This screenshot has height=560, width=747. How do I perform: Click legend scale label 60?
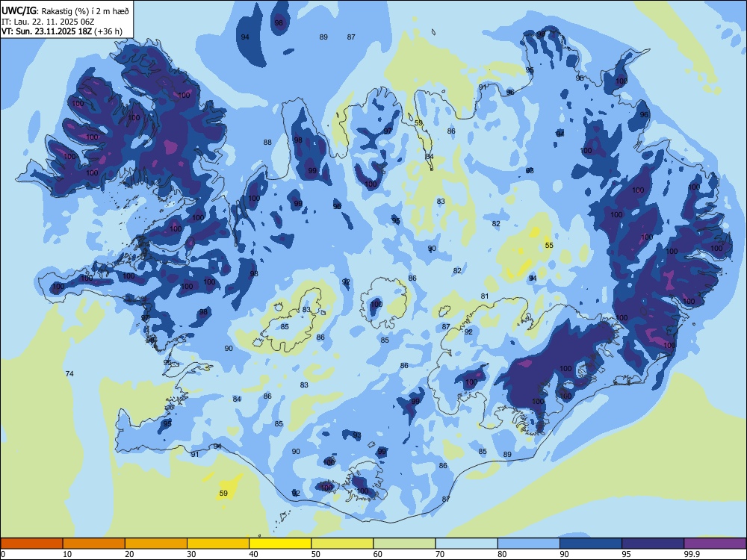(378, 554)
